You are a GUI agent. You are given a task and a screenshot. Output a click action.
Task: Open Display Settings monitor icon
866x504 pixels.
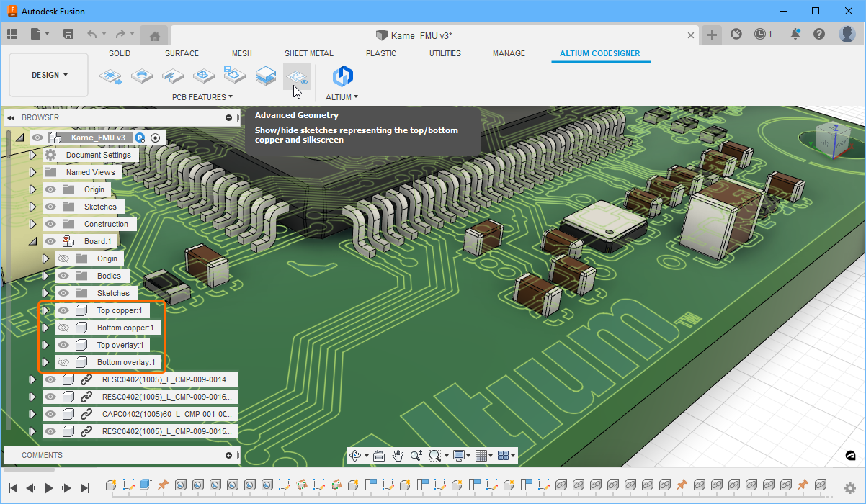click(457, 455)
